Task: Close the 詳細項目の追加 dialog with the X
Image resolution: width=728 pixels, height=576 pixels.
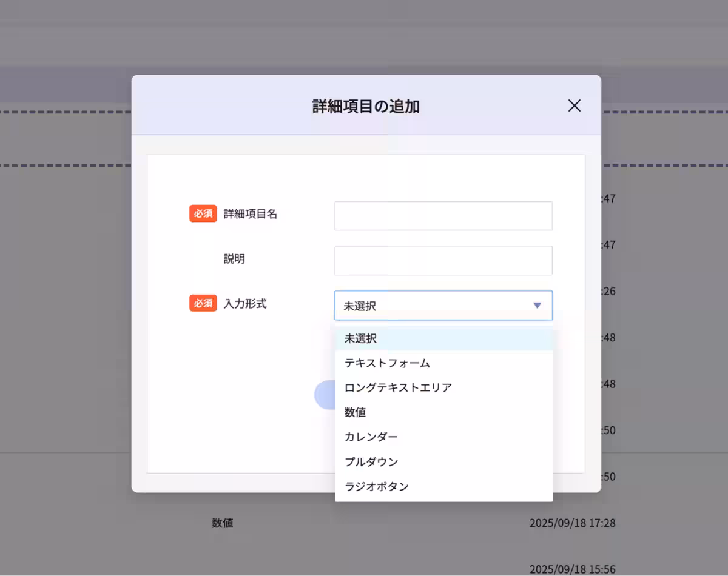Action: tap(574, 105)
